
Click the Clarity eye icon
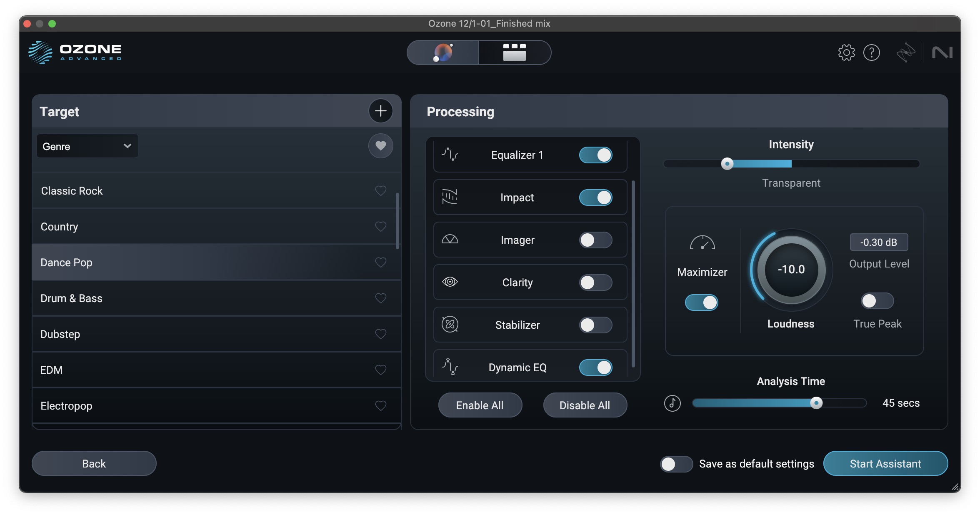pyautogui.click(x=450, y=282)
